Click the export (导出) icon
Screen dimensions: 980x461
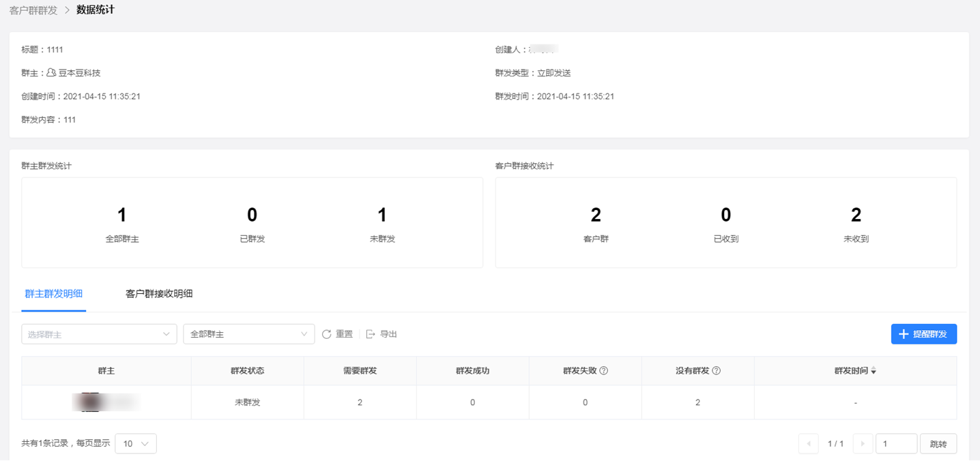coord(371,334)
